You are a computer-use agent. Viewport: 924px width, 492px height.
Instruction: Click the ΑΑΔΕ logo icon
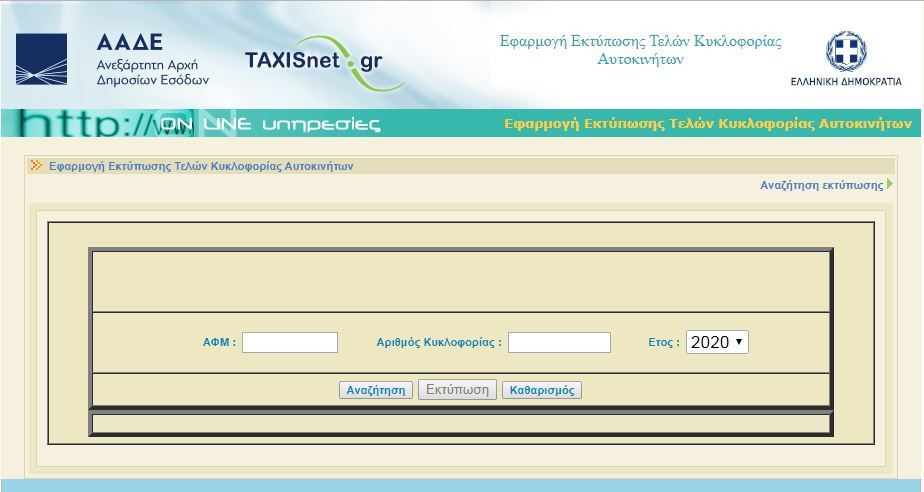pyautogui.click(x=41, y=60)
